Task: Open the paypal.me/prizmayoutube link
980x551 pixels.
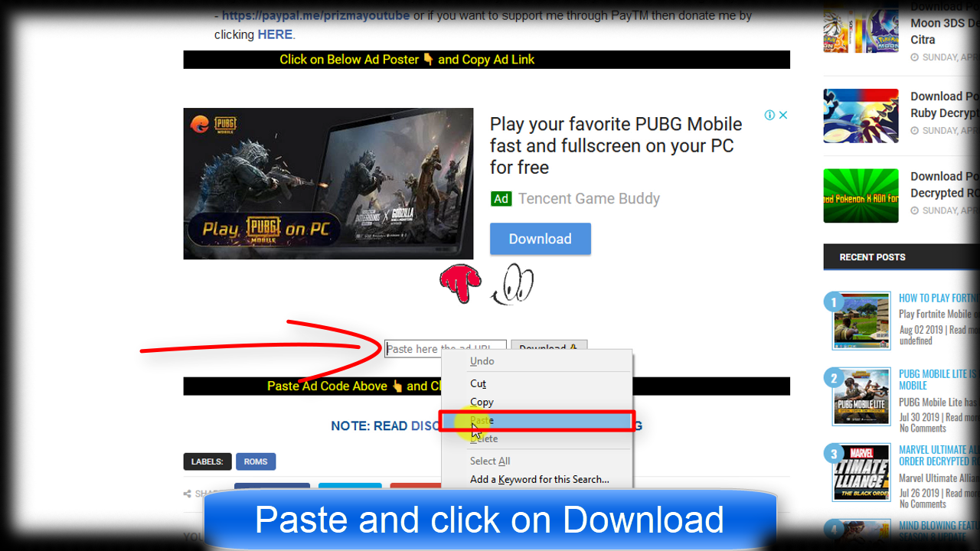Action: coord(316,15)
